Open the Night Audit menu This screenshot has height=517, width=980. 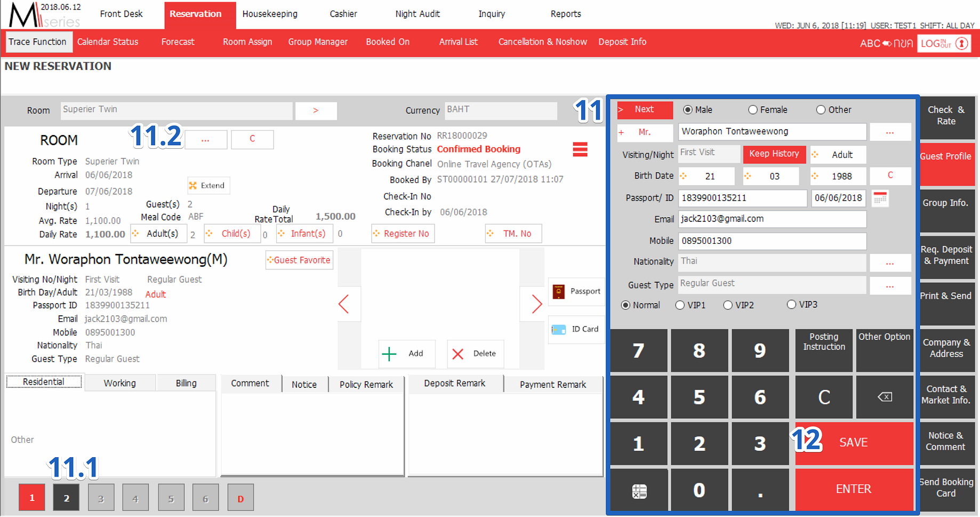pyautogui.click(x=417, y=14)
